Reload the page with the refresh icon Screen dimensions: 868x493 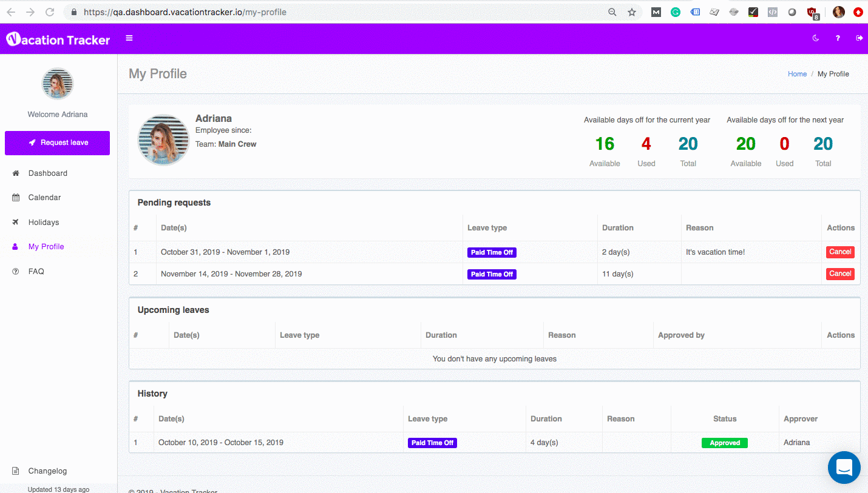[x=50, y=12]
